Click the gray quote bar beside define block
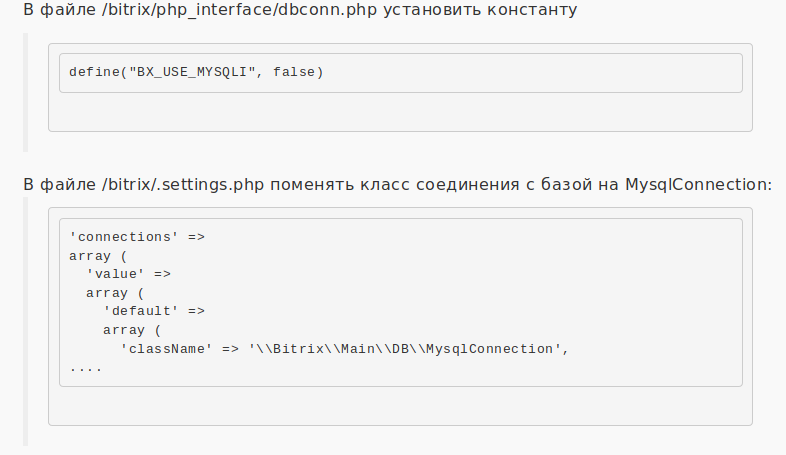 point(26,90)
